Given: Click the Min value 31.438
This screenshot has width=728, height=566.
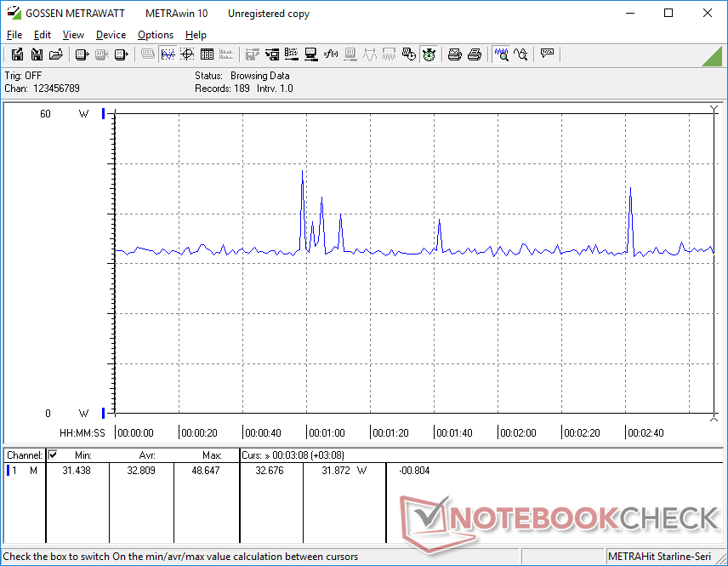Looking at the screenshot, I should coord(77,471).
